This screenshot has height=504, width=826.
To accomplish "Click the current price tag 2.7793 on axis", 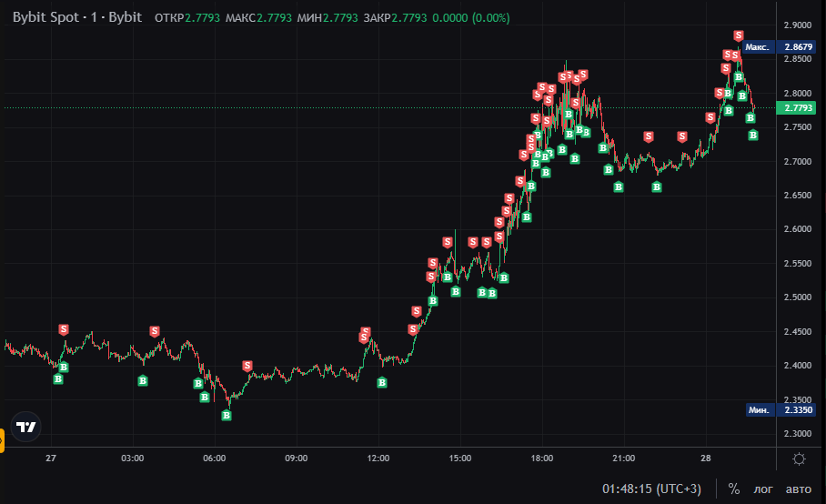I will (x=797, y=108).
